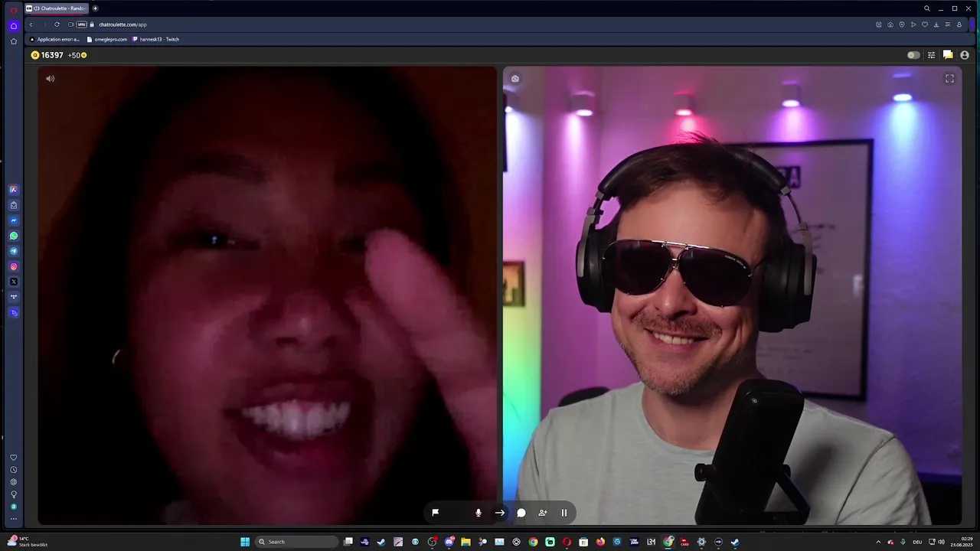Add this partner as a friend
Image resolution: width=980 pixels, height=551 pixels.
543,513
